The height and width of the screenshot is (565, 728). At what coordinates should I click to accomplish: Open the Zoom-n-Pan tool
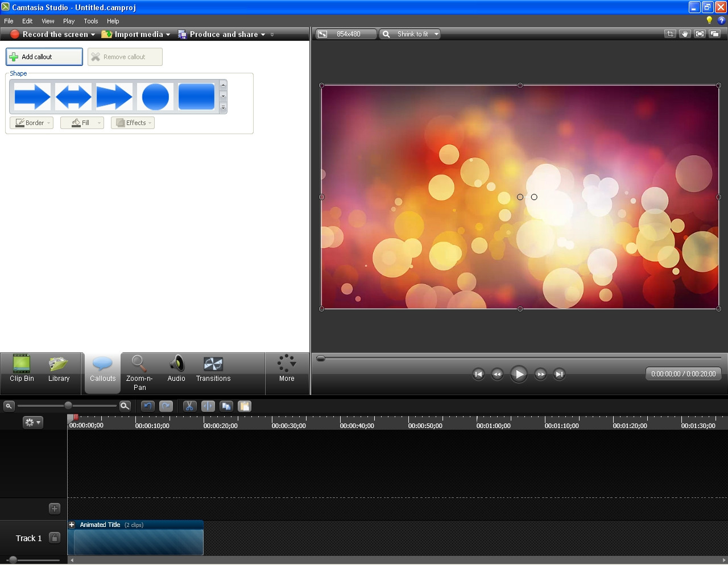tap(139, 373)
